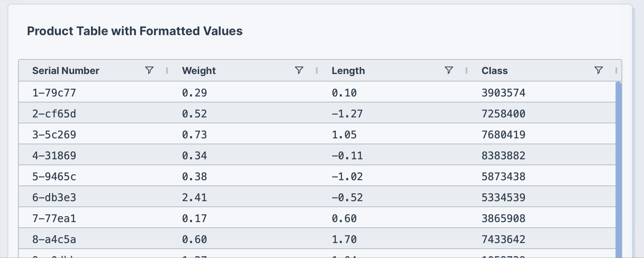The height and width of the screenshot is (258, 644).
Task: Select class value 7433642 for serial 8-a4c5a
Action: pos(504,239)
